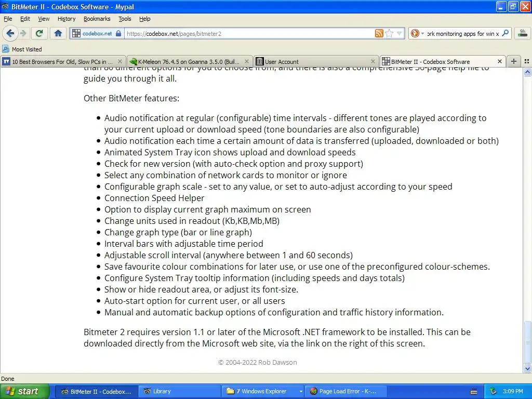Switch to BitMeter II taskbar button
Viewport: 532px width, 399px height.
point(96,392)
